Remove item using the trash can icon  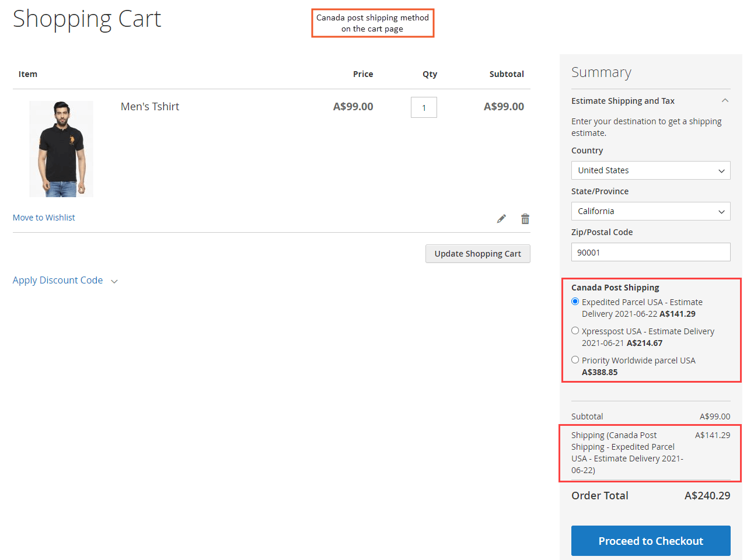tap(525, 219)
